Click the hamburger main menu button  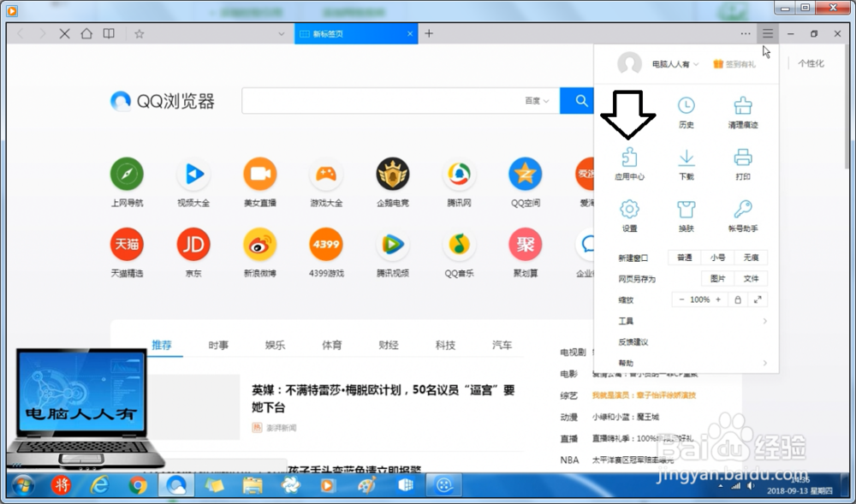coord(768,34)
